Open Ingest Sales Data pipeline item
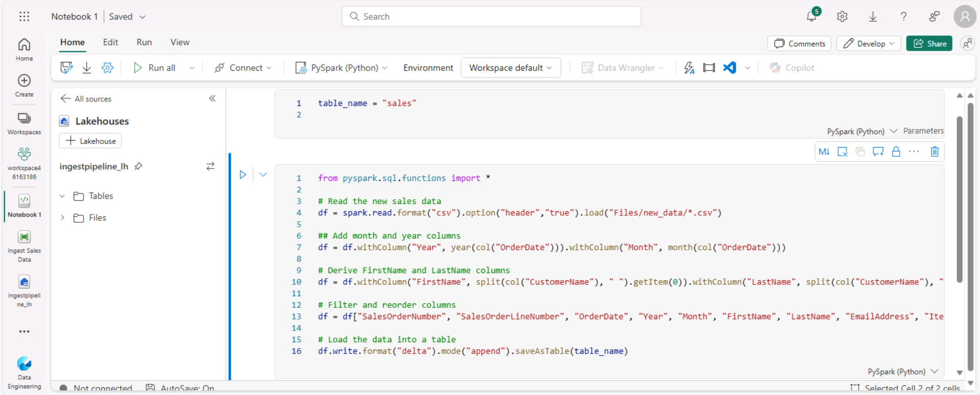This screenshot has height=395, width=980. [x=24, y=246]
